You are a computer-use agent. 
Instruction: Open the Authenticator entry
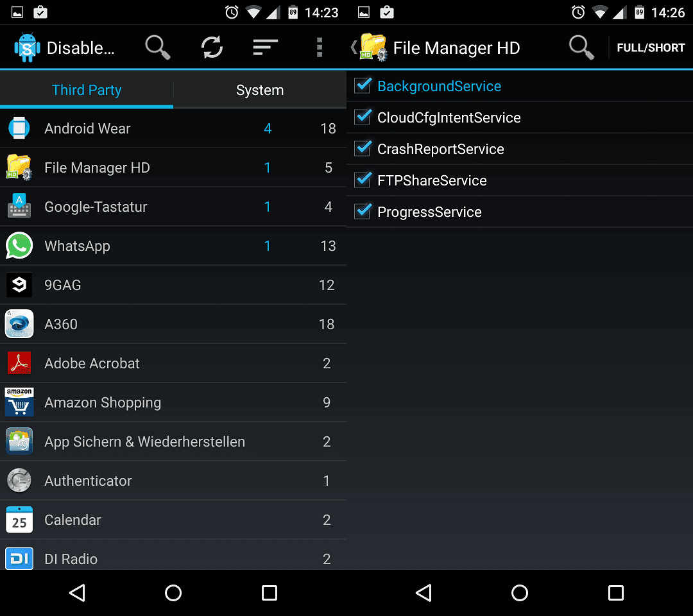[x=173, y=481]
